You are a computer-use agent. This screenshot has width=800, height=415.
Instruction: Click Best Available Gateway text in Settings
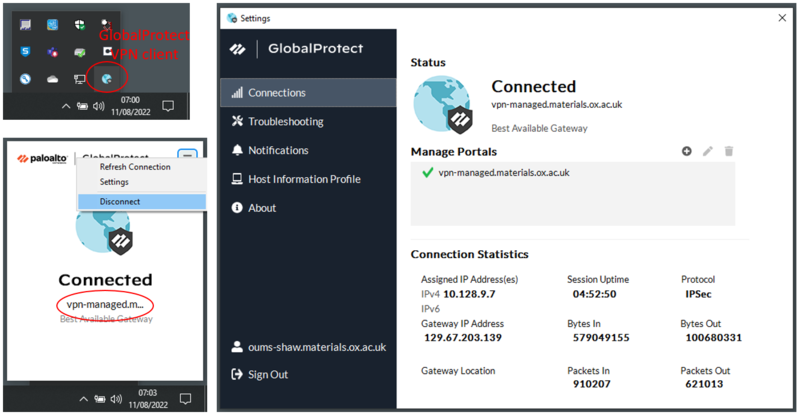coord(539,128)
